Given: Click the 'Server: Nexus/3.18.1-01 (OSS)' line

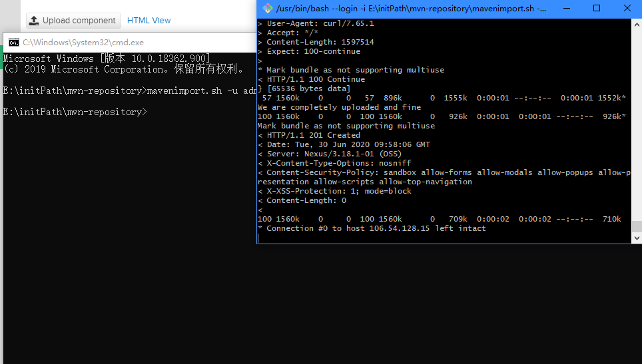Looking at the screenshot, I should coord(330,154).
